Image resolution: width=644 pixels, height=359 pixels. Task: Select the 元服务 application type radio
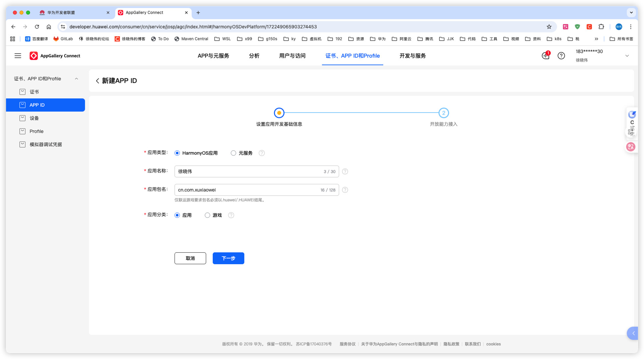coord(233,153)
